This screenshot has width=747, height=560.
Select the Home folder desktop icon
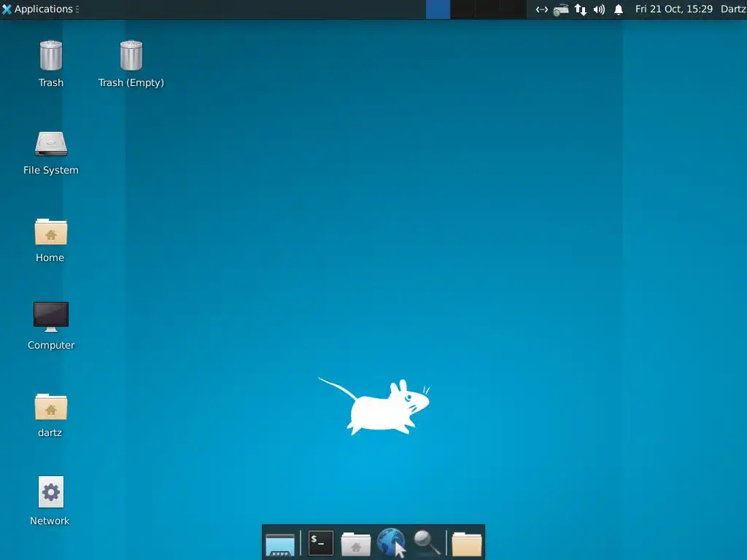pyautogui.click(x=51, y=232)
